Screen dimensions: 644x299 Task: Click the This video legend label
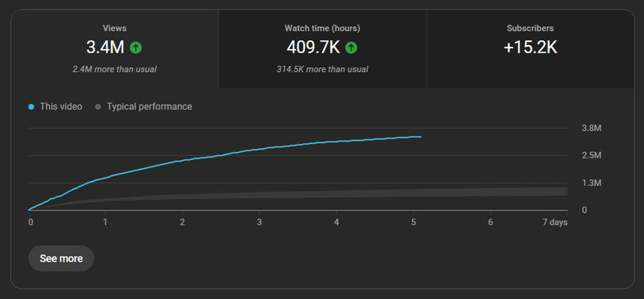(61, 106)
